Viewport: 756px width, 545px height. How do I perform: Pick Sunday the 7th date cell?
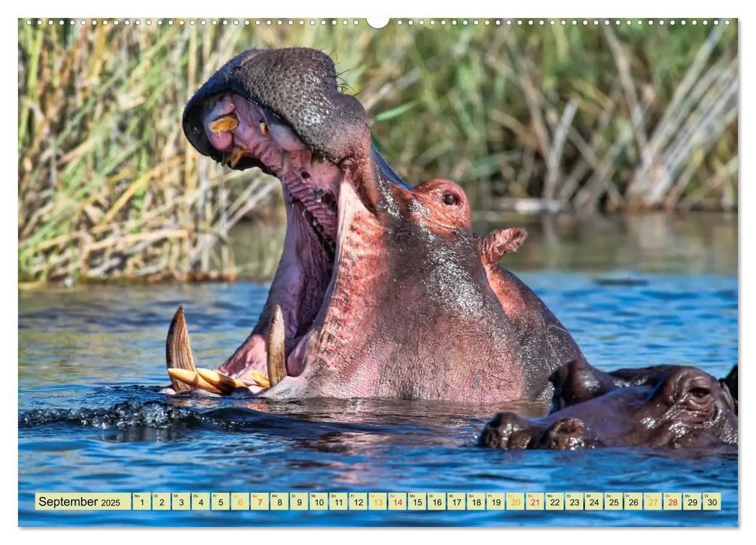pos(259,502)
